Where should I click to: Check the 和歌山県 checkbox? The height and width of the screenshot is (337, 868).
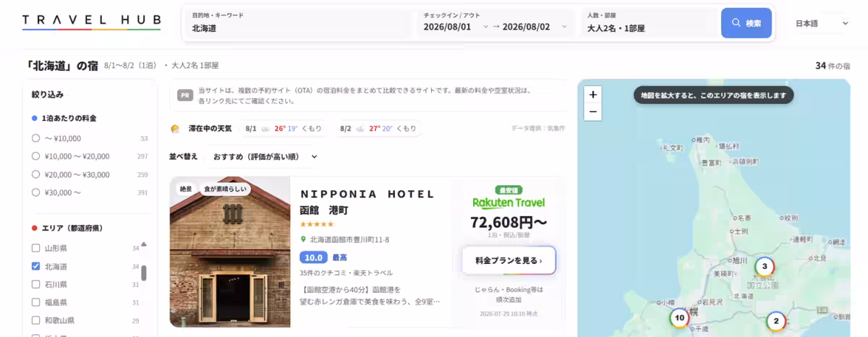(36, 320)
